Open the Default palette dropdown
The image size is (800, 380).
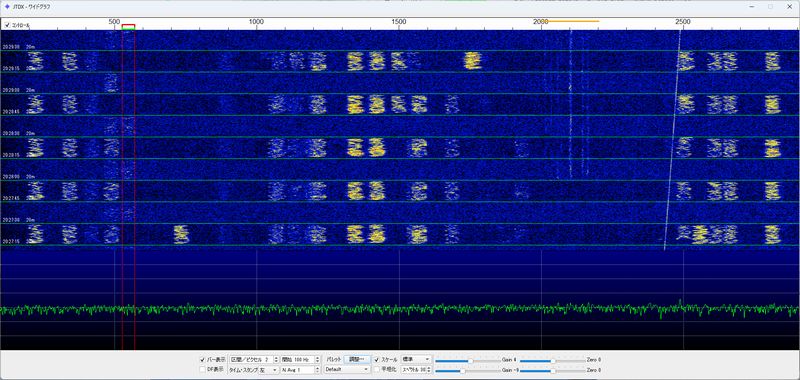(347, 369)
